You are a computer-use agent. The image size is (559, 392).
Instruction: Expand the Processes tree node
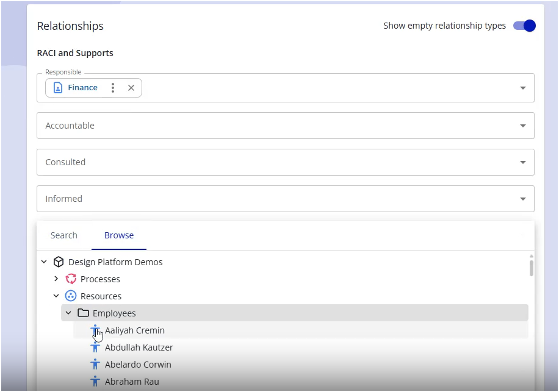(56, 279)
